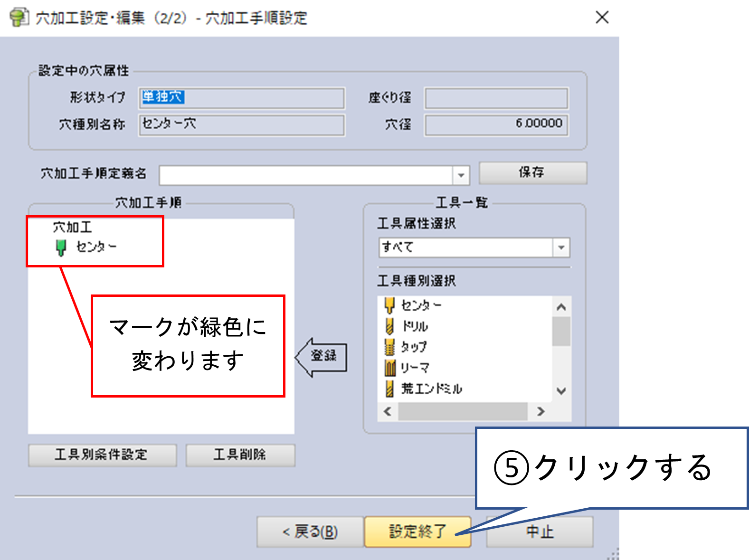Click the tool list scroll left arrow
The image size is (749, 560).
[x=388, y=412]
